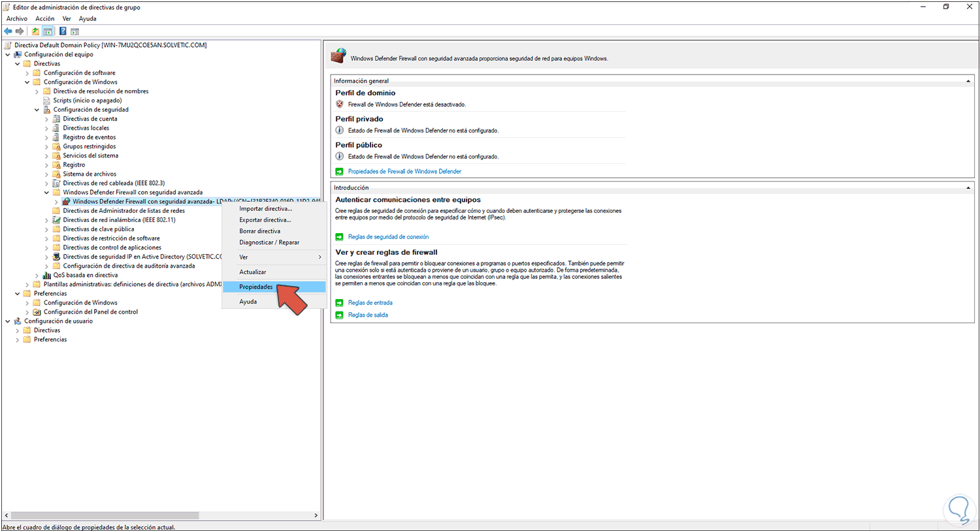Open the Ayuda menu in the menu bar
This screenshot has height=531, width=980.
coord(88,19)
